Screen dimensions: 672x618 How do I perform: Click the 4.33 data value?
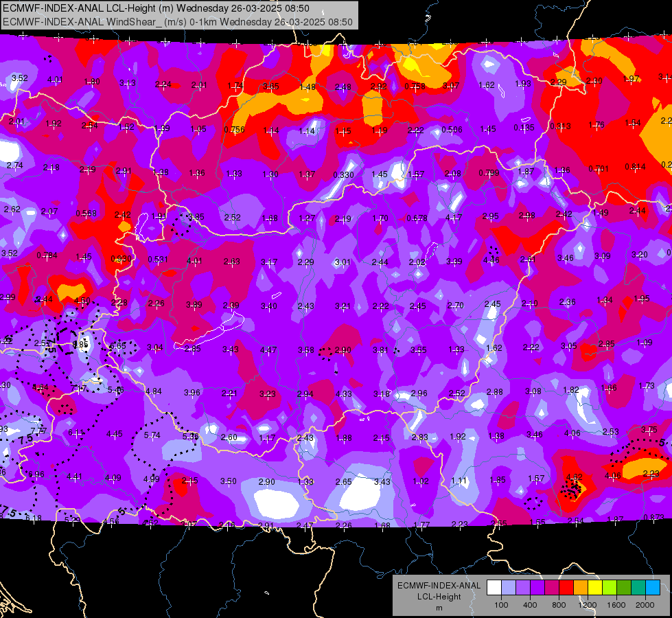(x=344, y=393)
